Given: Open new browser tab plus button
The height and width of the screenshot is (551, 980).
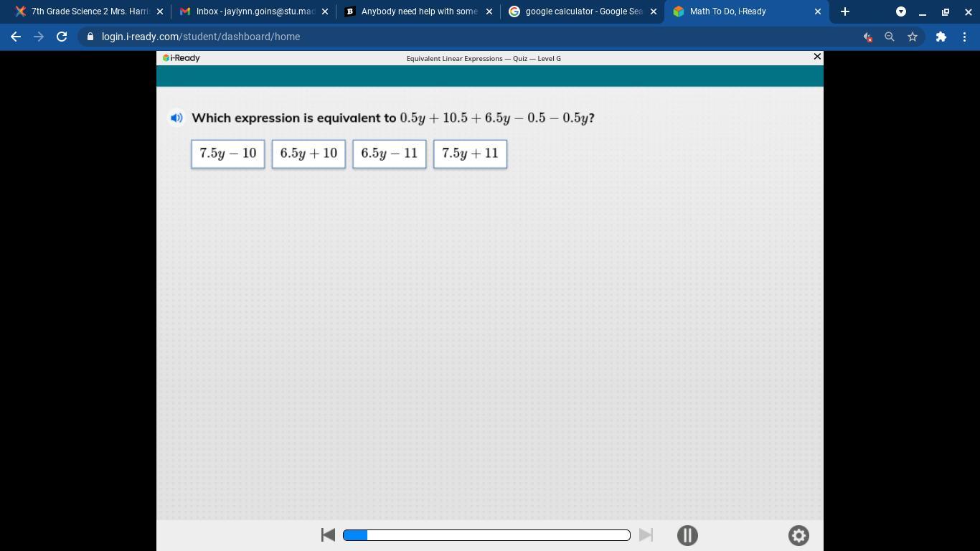Looking at the screenshot, I should pos(844,11).
